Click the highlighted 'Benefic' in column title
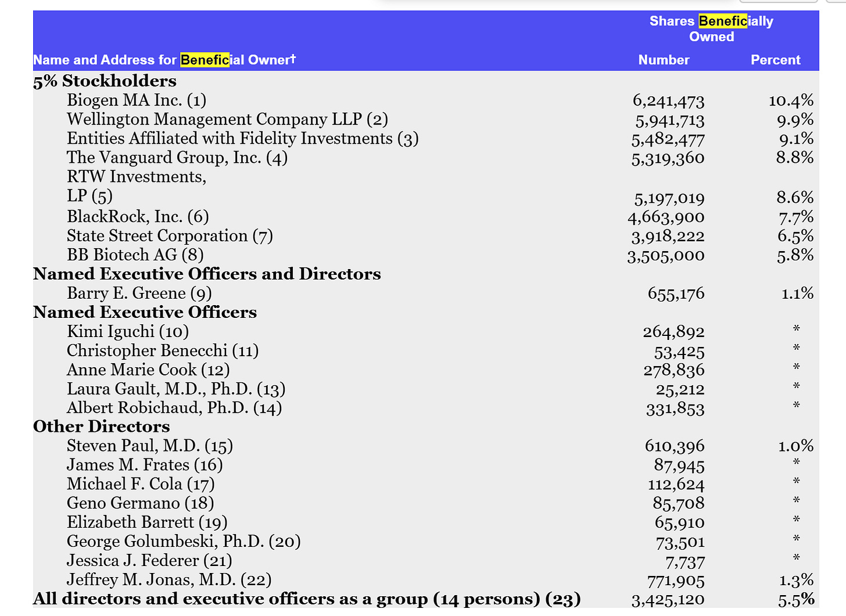The image size is (846, 616). point(205,60)
